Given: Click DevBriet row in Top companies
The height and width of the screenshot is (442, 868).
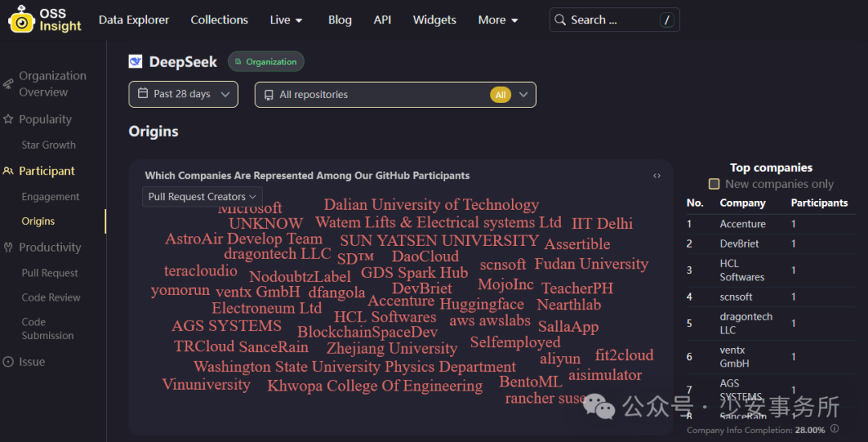Looking at the screenshot, I should click(771, 244).
